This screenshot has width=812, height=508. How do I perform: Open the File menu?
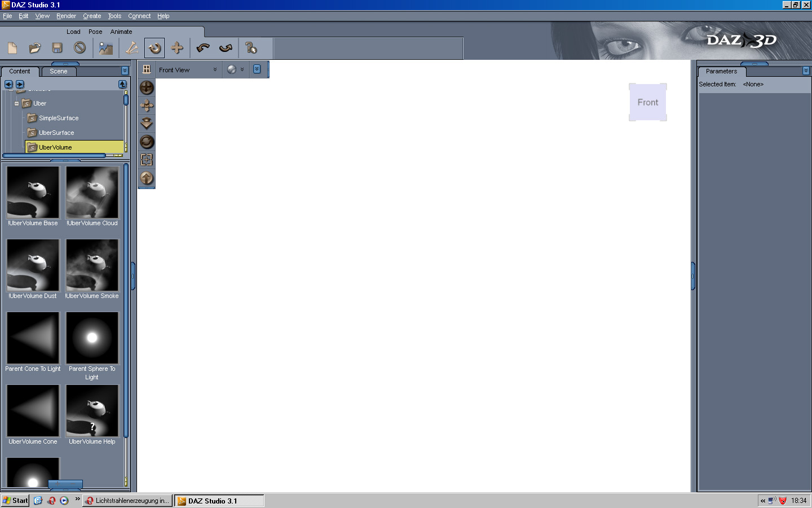pyautogui.click(x=7, y=16)
